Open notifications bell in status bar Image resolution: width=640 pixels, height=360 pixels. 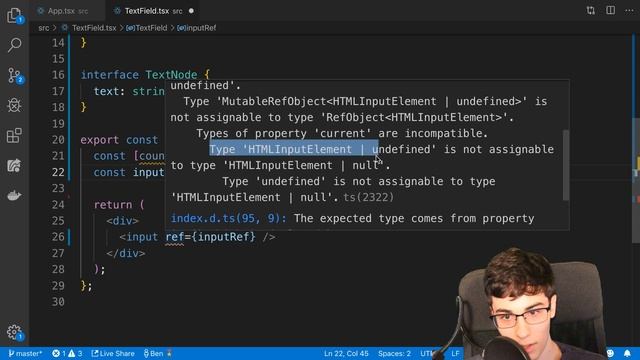(x=627, y=353)
